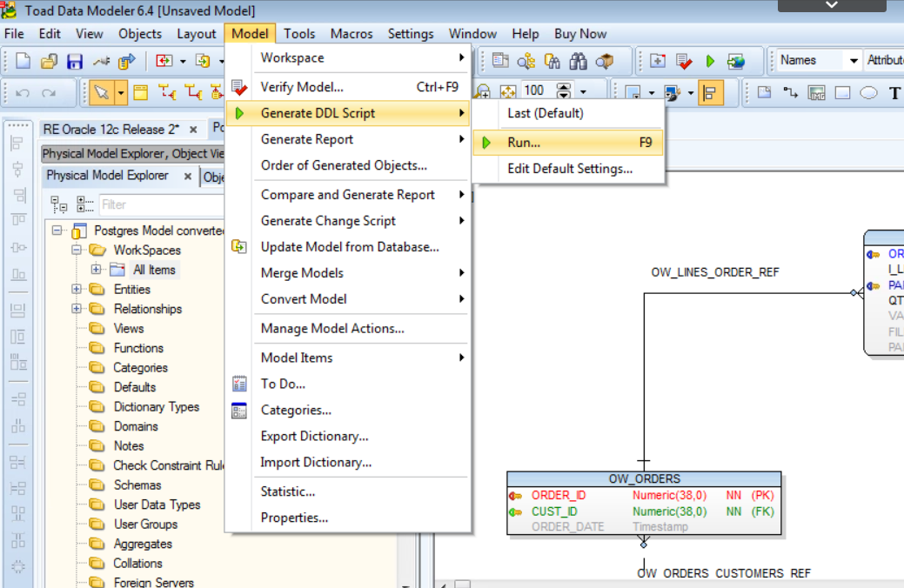Select the User Data Types folder
904x588 pixels.
coord(157,504)
